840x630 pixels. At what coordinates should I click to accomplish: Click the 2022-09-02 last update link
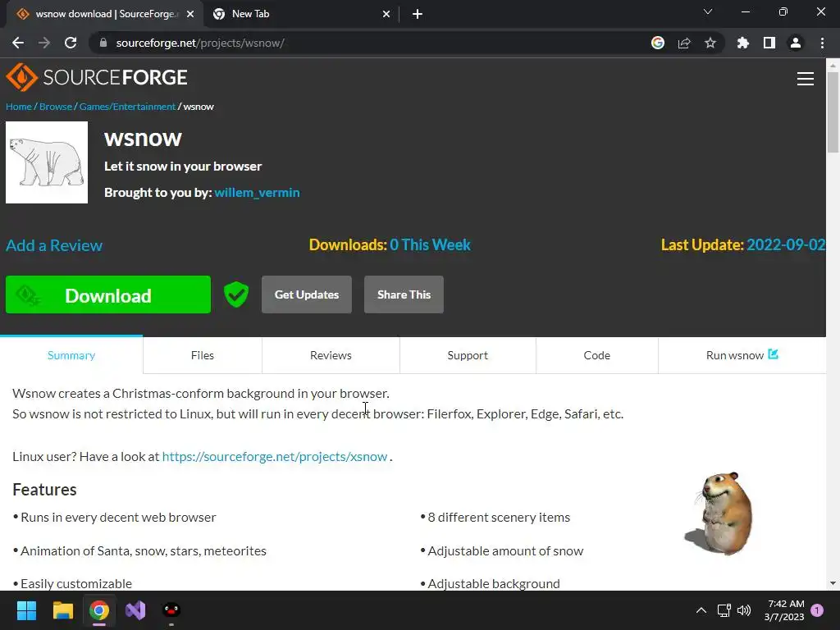click(786, 244)
